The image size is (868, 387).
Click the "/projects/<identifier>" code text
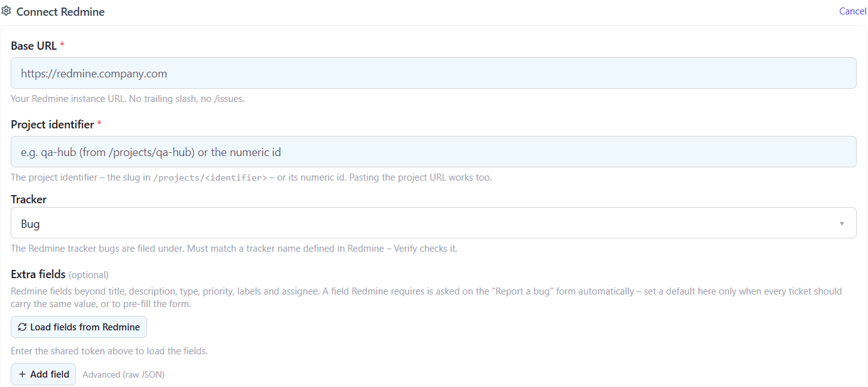pos(211,177)
